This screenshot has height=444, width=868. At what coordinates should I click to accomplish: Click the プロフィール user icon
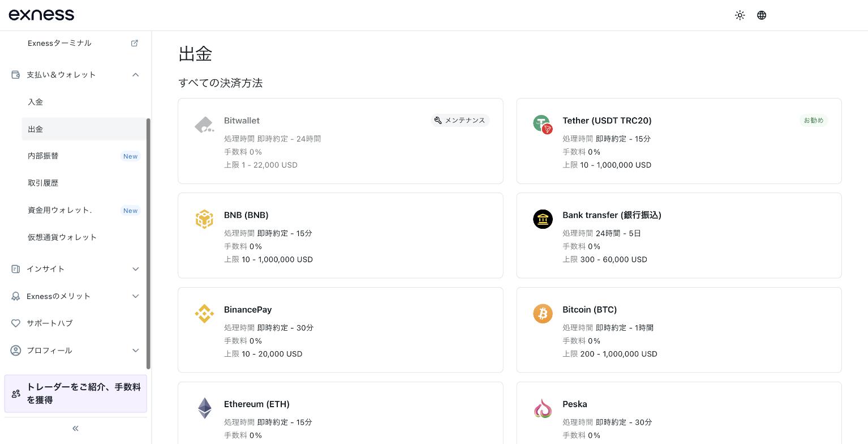click(16, 351)
